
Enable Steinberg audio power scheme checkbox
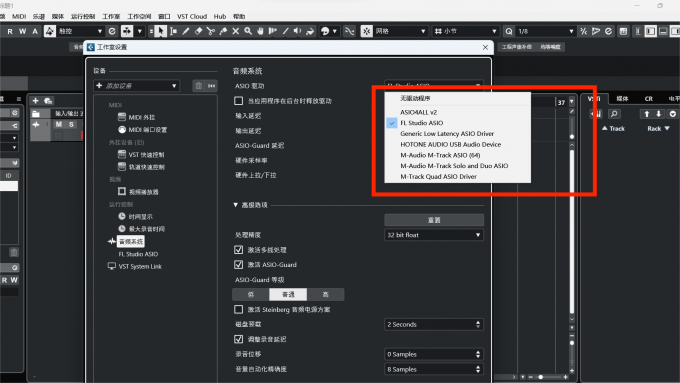(239, 309)
